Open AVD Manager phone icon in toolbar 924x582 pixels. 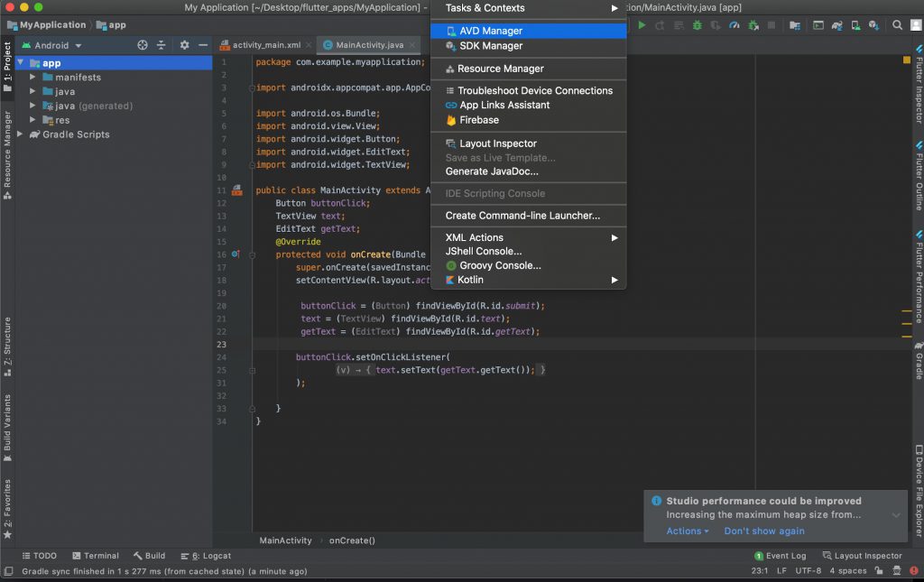coord(855,25)
